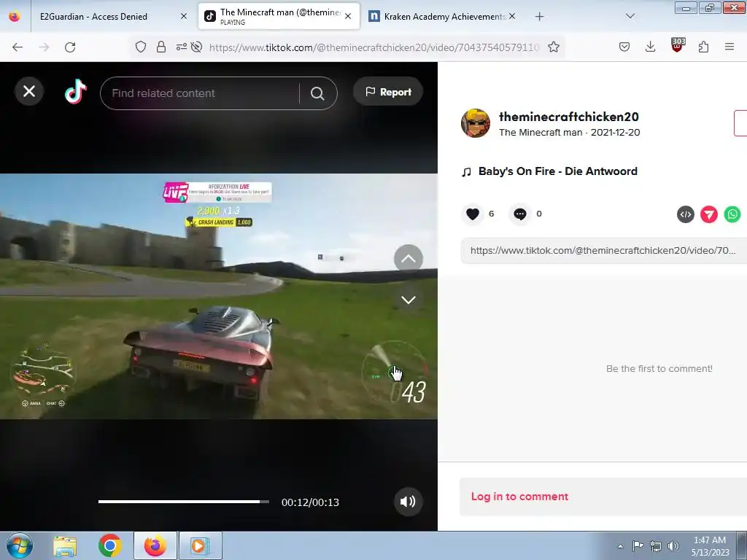Close The Minecraft man tab
The image size is (747, 560).
[x=348, y=16]
